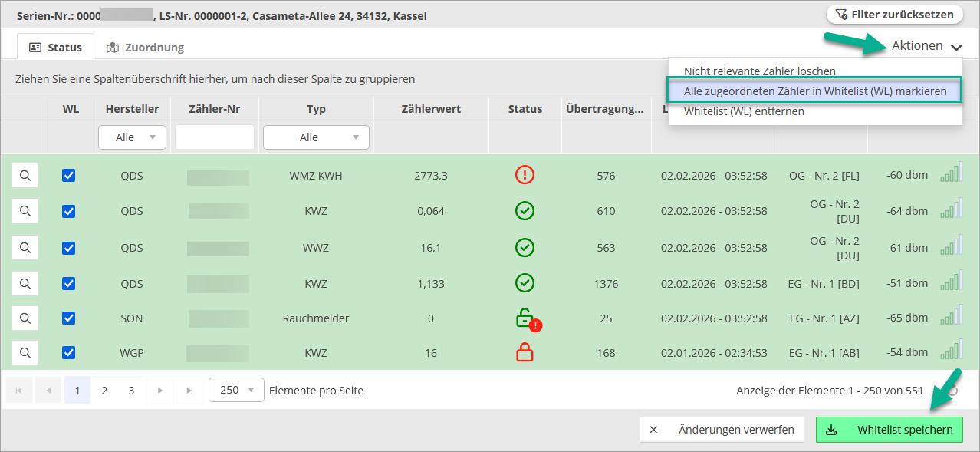Open Hersteller filter dropdown
Screen dimensions: 980x452
coord(132,137)
